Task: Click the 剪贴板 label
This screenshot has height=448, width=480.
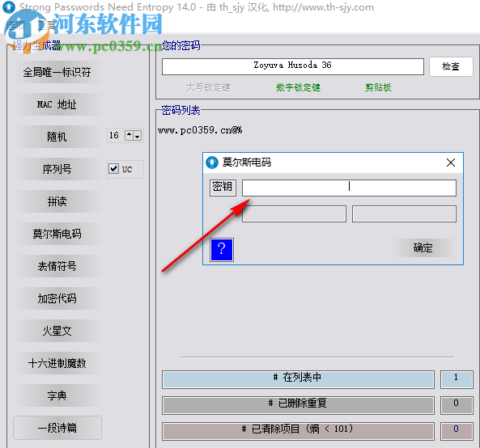Action: coord(378,88)
